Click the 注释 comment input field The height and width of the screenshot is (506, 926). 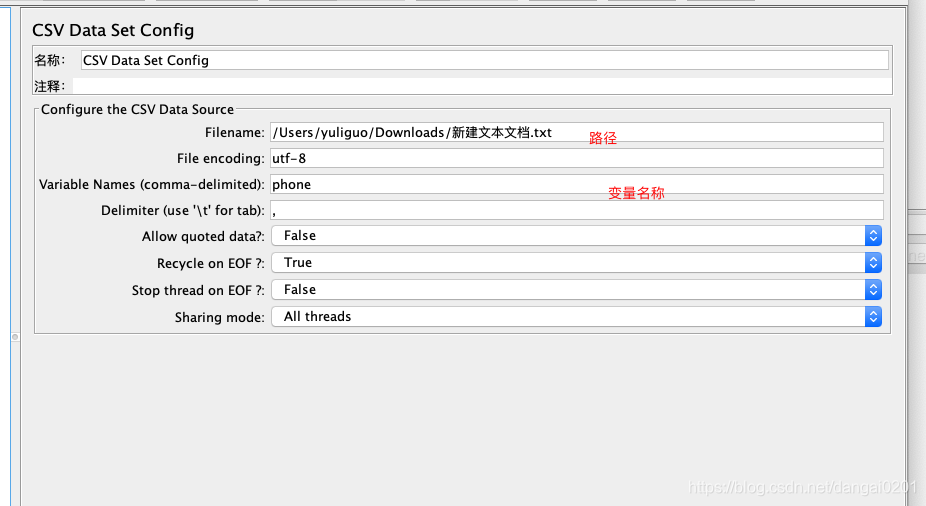[482, 86]
